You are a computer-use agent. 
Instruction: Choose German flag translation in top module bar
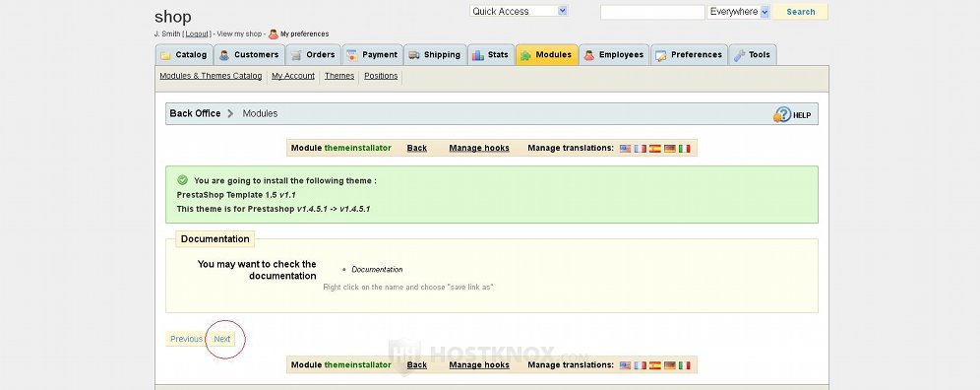point(670,149)
